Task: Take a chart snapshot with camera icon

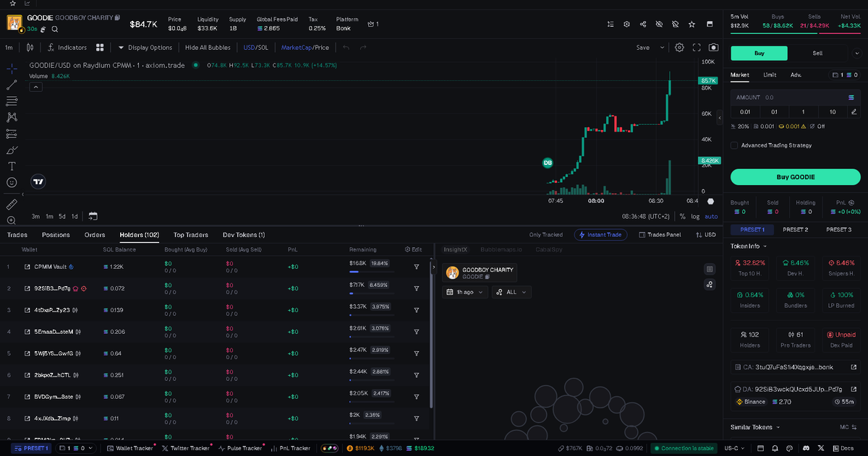Action: click(713, 48)
